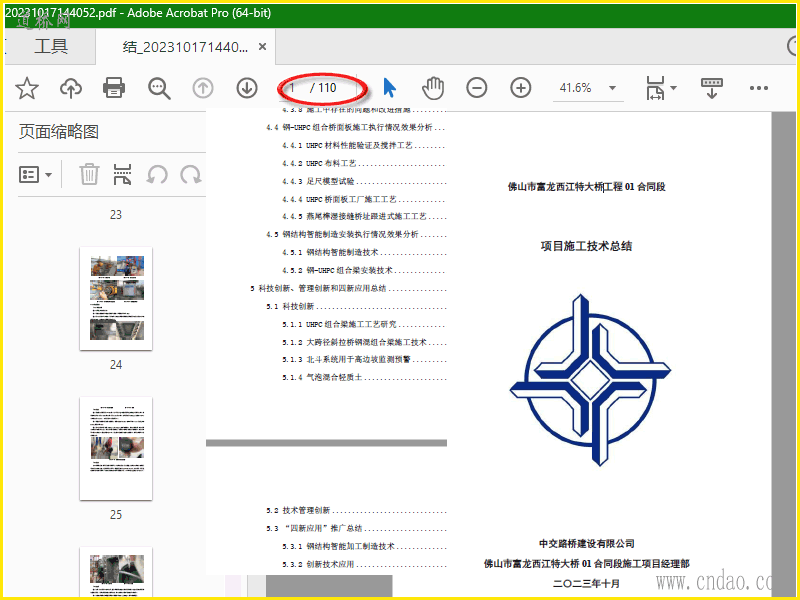Click contents entry 4.4.1 UHPC 材料性能验证及搅拌工艺

point(364,145)
